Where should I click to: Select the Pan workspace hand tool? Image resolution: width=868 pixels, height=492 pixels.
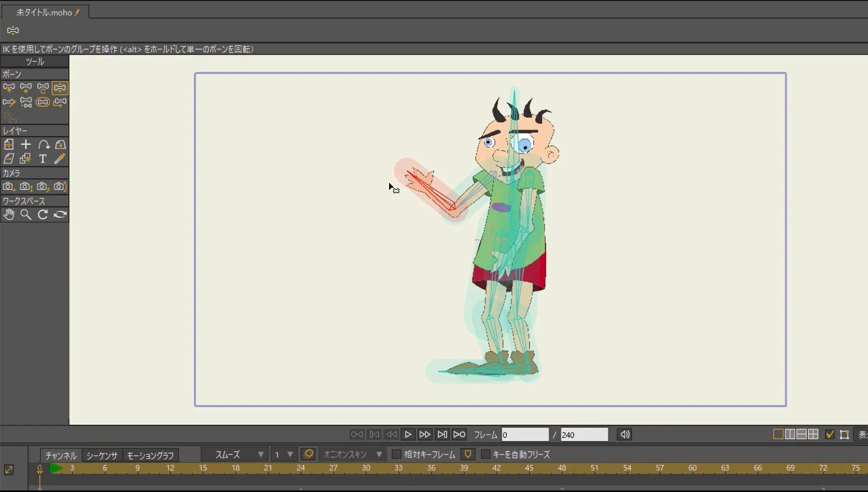pyautogui.click(x=9, y=215)
